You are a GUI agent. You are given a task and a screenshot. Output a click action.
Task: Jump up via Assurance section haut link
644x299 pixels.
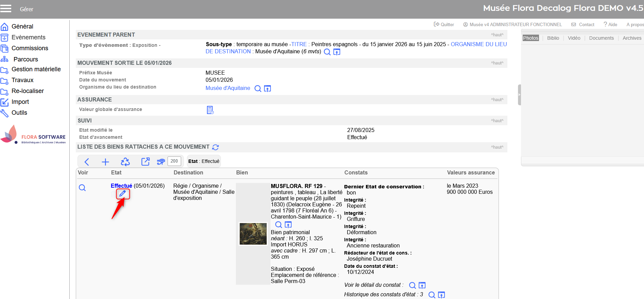(497, 100)
